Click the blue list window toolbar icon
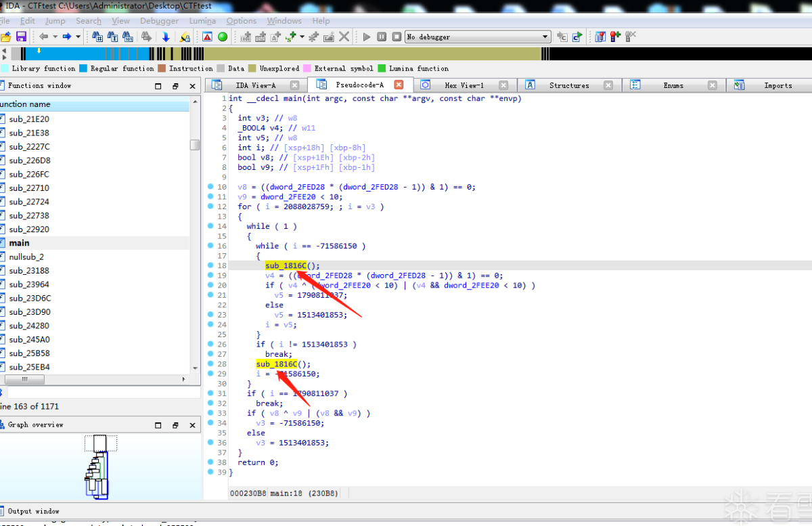Viewport: 812px width, 526px height. pos(600,37)
